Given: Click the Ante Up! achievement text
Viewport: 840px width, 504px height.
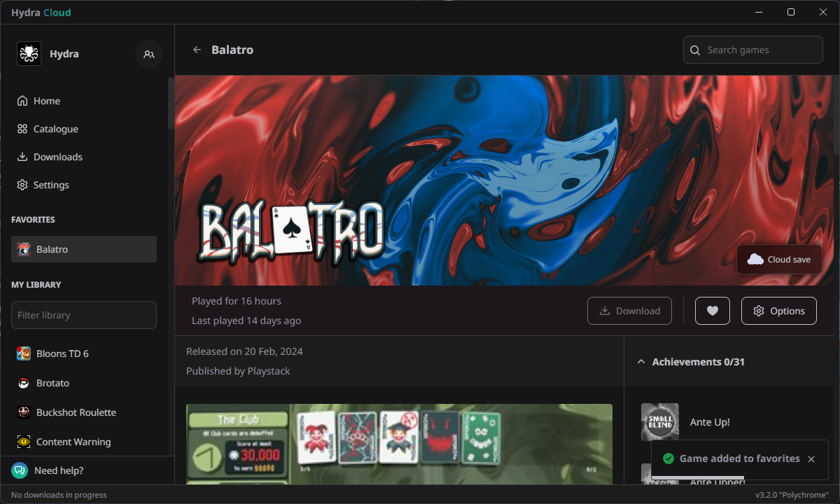Looking at the screenshot, I should tap(710, 422).
